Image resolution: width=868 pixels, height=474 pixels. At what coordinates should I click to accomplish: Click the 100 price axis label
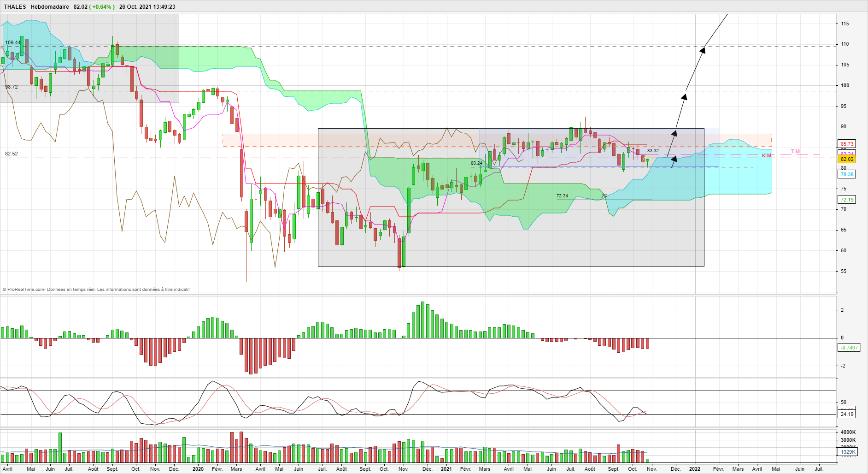click(x=845, y=85)
